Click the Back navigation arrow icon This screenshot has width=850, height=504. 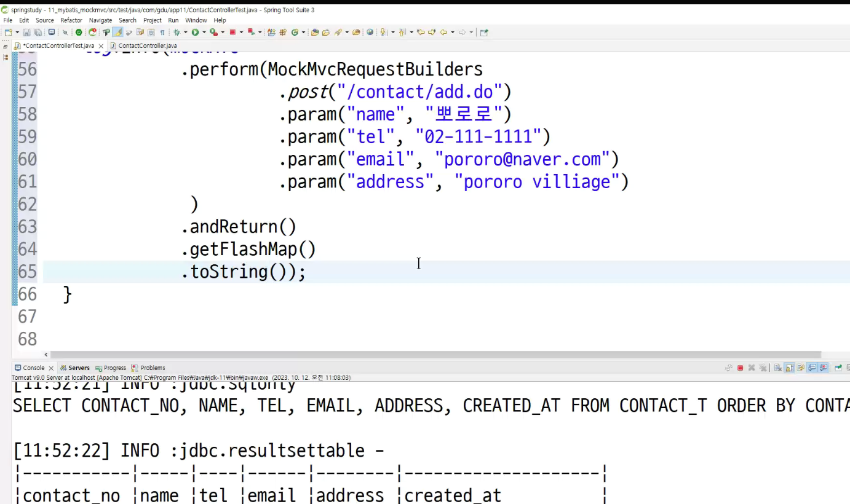(x=443, y=32)
